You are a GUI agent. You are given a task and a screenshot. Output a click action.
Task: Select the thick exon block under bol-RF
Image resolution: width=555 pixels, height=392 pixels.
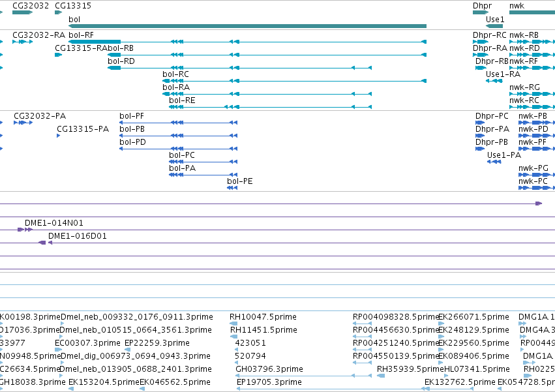tap(95, 42)
